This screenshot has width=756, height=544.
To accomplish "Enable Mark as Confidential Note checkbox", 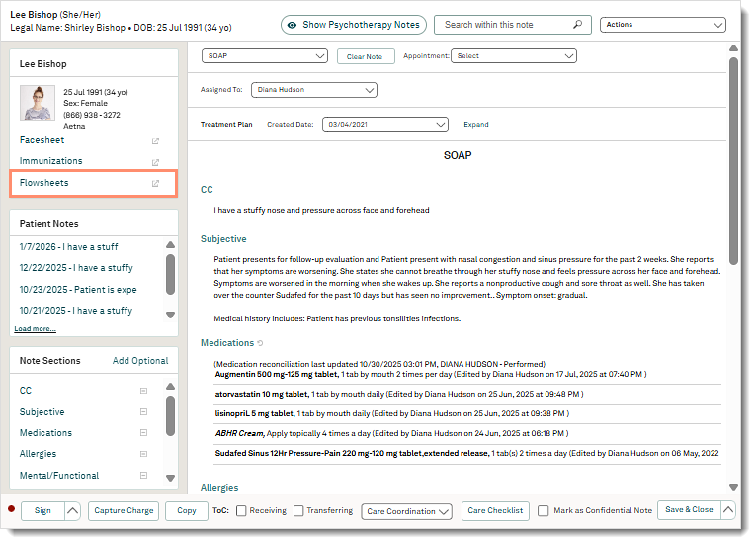I will [x=544, y=510].
